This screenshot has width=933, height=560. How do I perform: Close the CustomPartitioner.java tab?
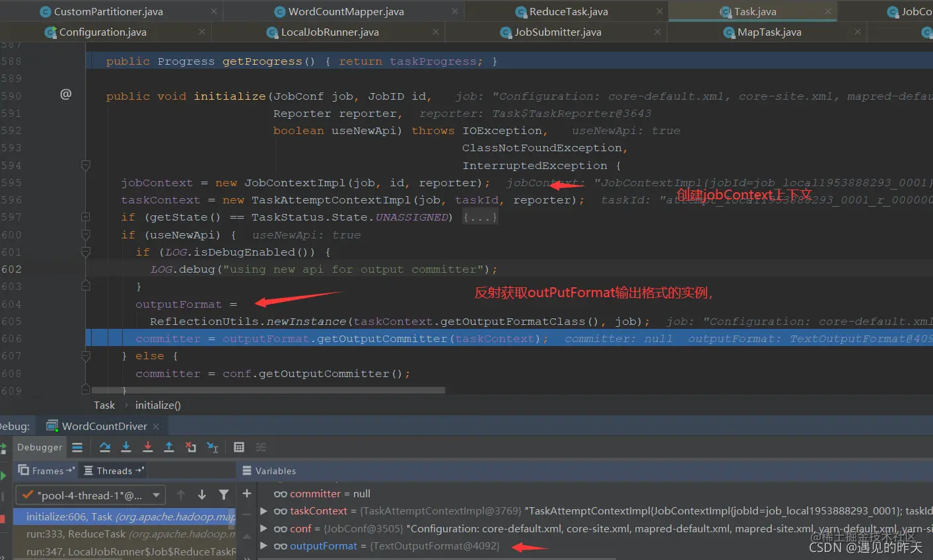214,11
